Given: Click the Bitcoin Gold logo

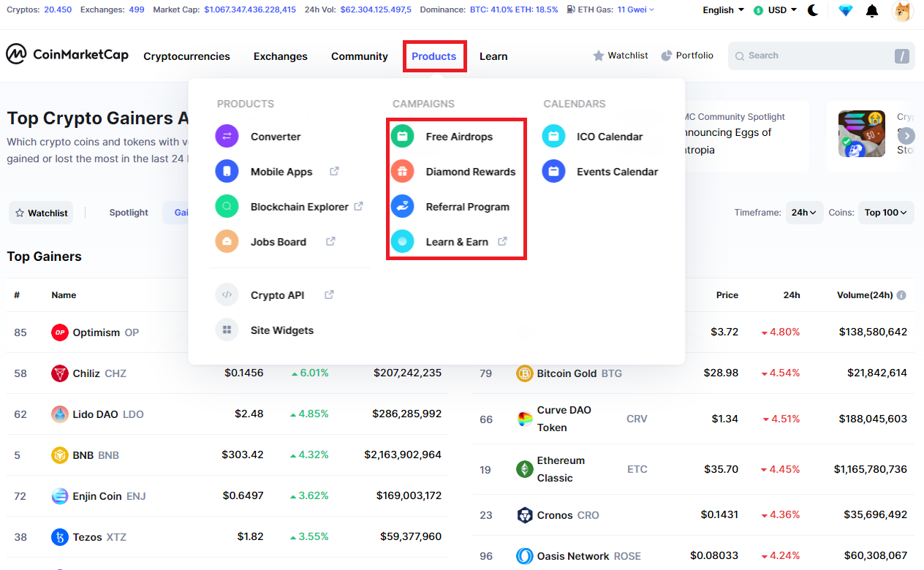Looking at the screenshot, I should 525,373.
